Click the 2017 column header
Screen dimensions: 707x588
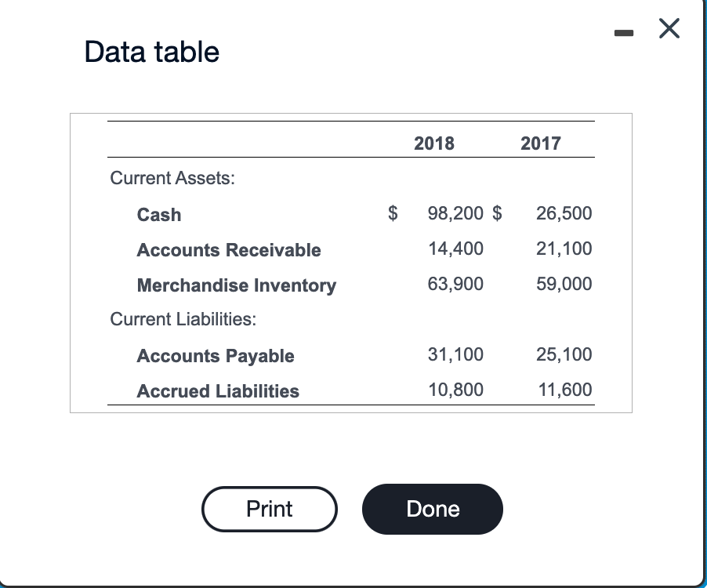(x=542, y=143)
